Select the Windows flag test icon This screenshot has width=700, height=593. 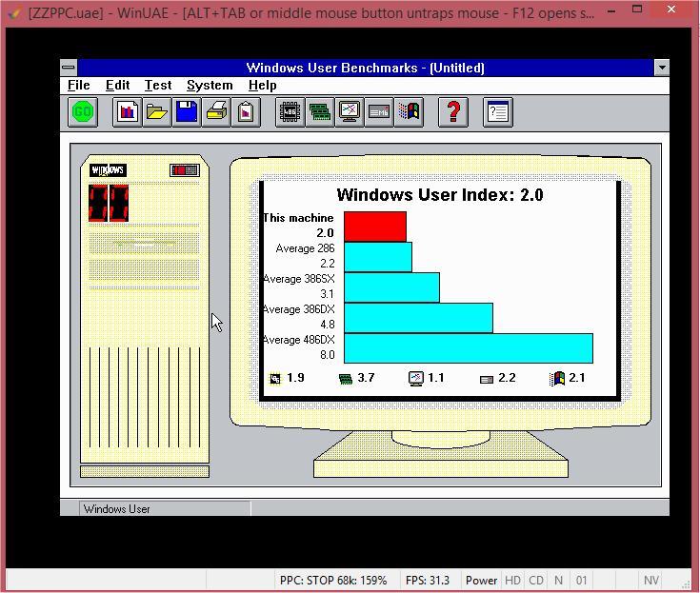[x=409, y=111]
